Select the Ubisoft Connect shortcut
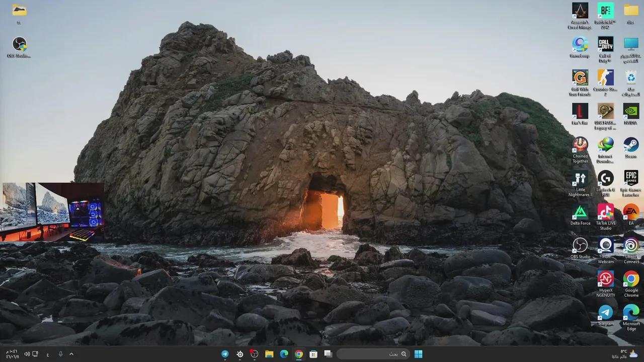This screenshot has height=362, width=644. 631,245
